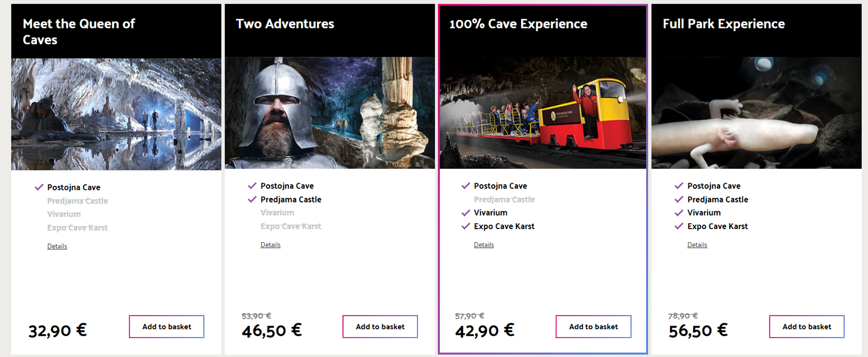Click the red cave train photo
868x357 pixels.
tap(543, 114)
